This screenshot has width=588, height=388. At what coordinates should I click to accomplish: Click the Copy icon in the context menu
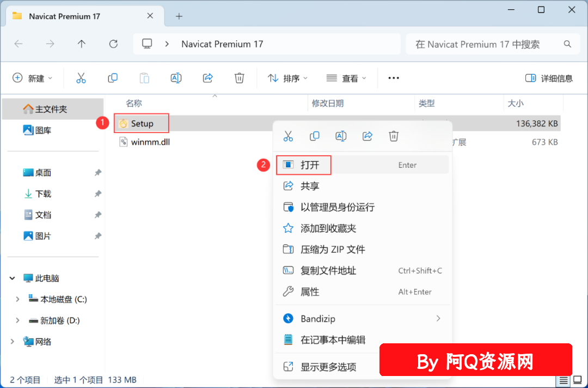314,136
